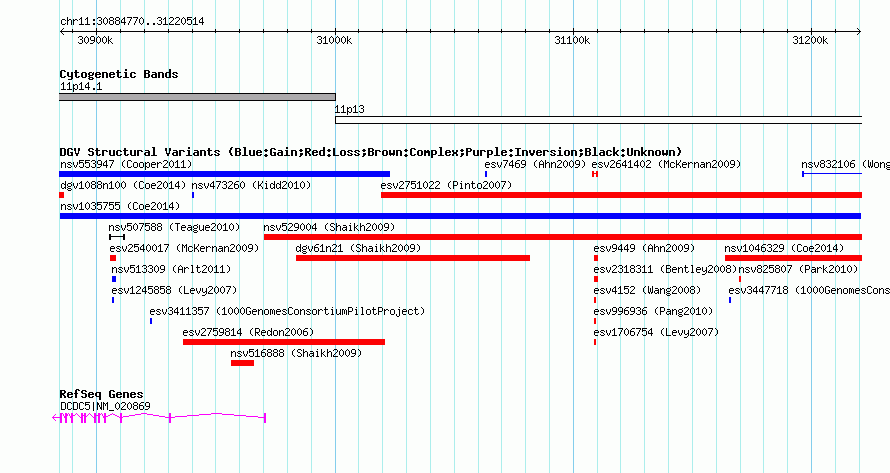Screen dimensions: 890x473
Task: Click the nsv516888 (Shaikh2009) red bar
Action: click(242, 363)
